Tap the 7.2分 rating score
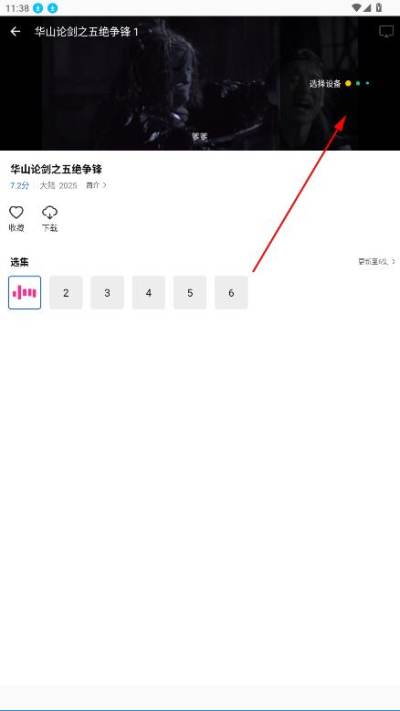 pyautogui.click(x=20, y=185)
